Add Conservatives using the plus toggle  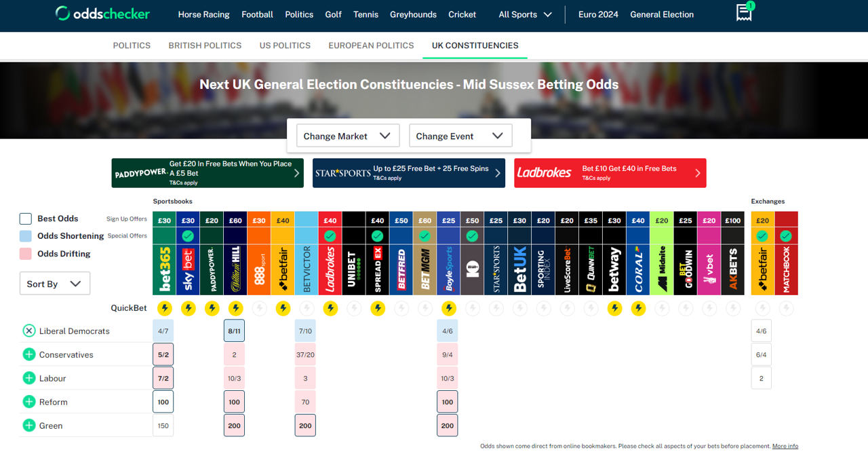click(29, 355)
